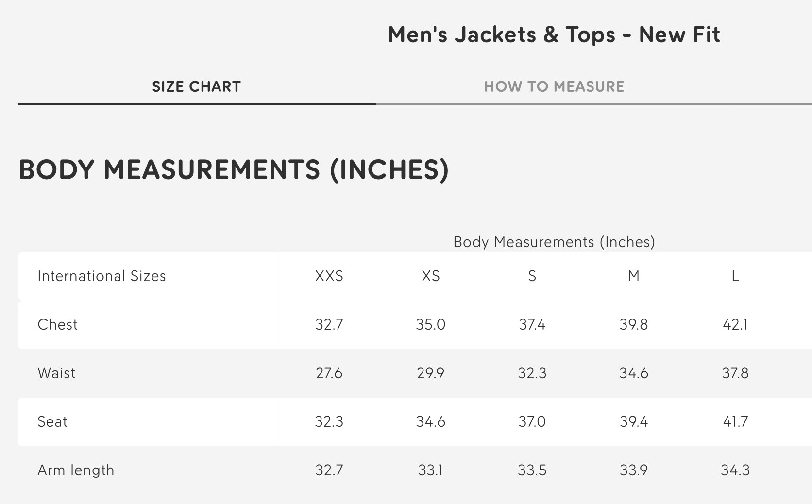Select Seat value 41.7 for size L
This screenshot has height=504, width=812.
[x=735, y=421]
